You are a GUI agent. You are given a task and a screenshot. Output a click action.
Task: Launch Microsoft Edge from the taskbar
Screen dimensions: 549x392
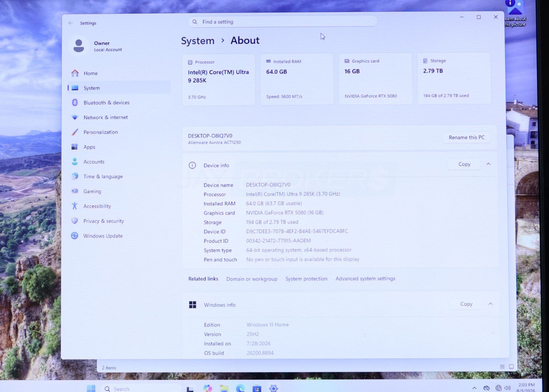[x=241, y=389]
